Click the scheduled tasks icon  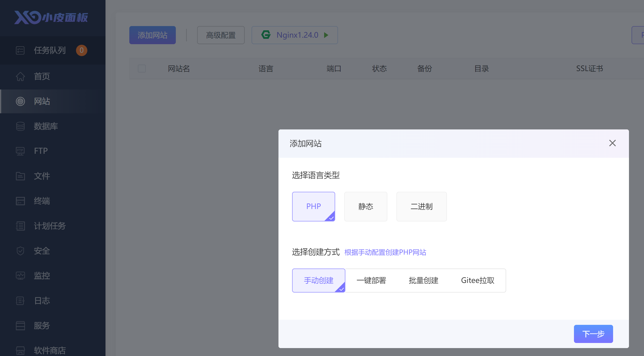20,226
